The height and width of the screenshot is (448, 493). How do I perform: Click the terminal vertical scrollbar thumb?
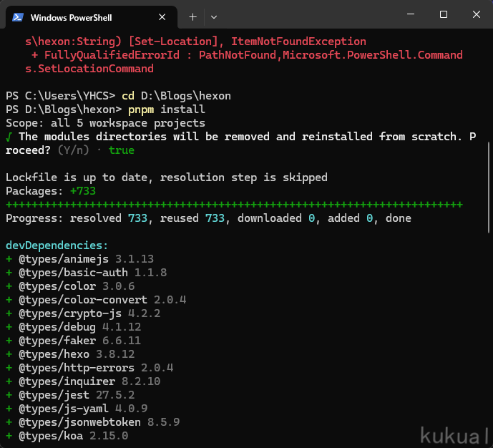(x=488, y=187)
